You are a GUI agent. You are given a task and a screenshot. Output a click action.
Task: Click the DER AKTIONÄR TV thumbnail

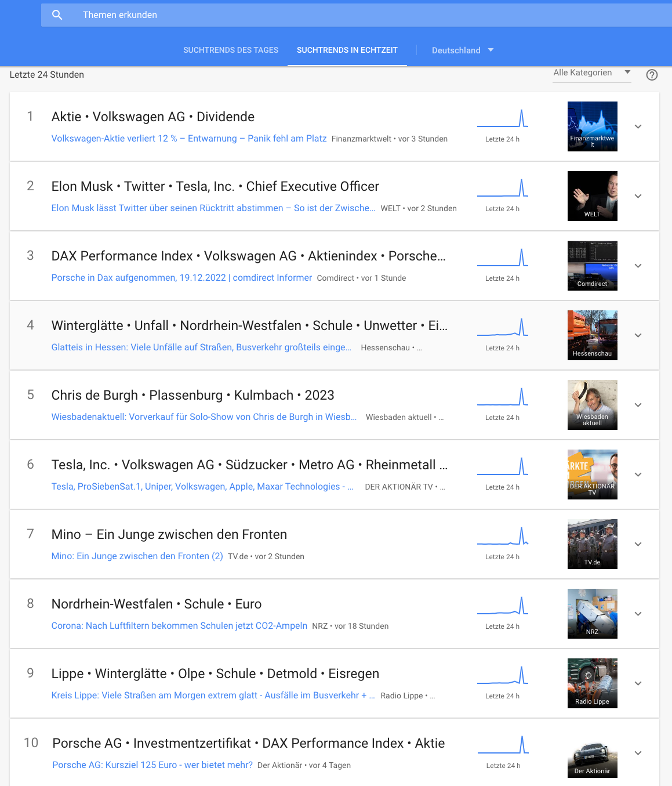(x=593, y=475)
